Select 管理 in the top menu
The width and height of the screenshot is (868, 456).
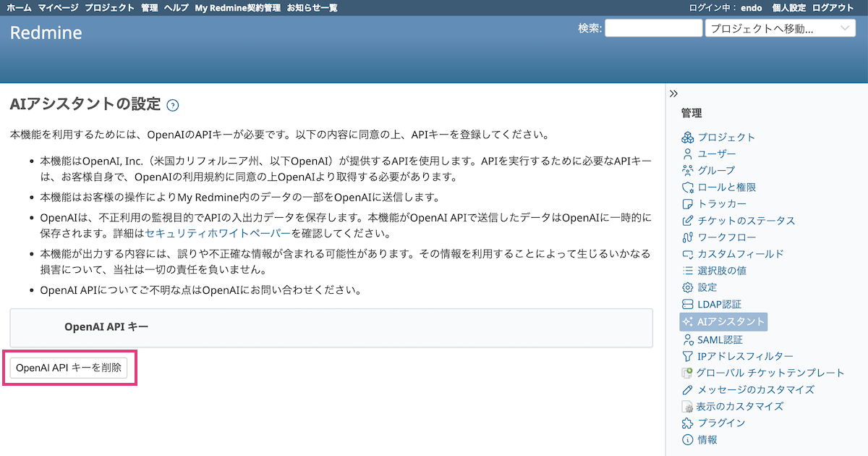click(150, 7)
